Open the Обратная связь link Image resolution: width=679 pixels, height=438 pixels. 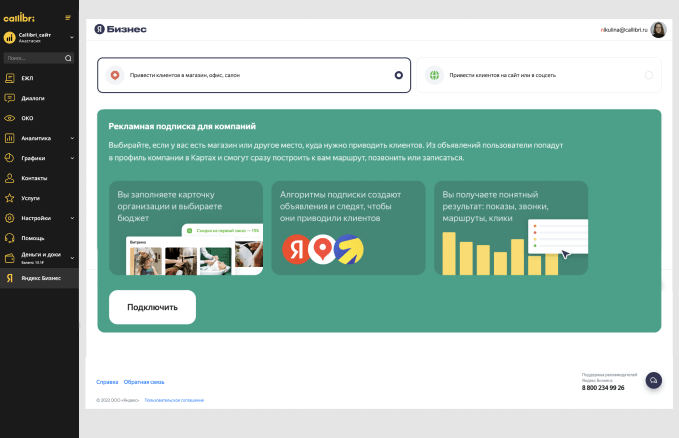(x=144, y=382)
